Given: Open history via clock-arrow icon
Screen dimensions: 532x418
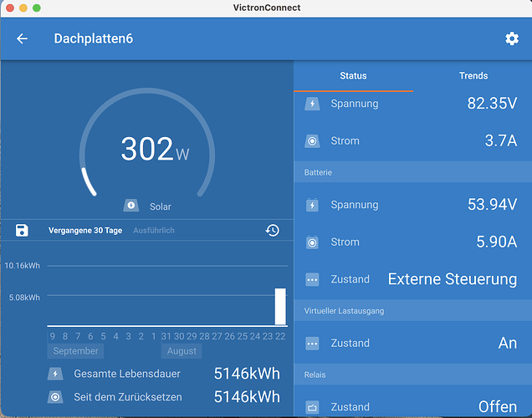Looking at the screenshot, I should point(272,230).
